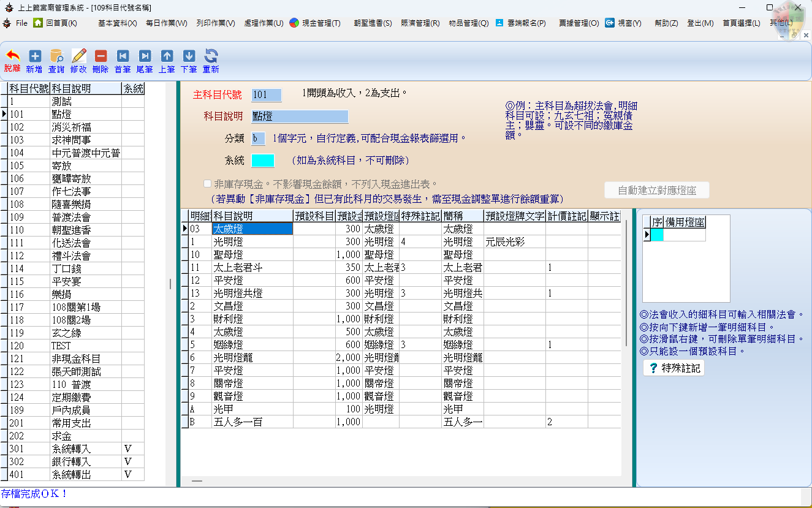The image size is (812, 508).
Task: Click the 自動建立對應燈座 button
Action: pyautogui.click(x=657, y=189)
